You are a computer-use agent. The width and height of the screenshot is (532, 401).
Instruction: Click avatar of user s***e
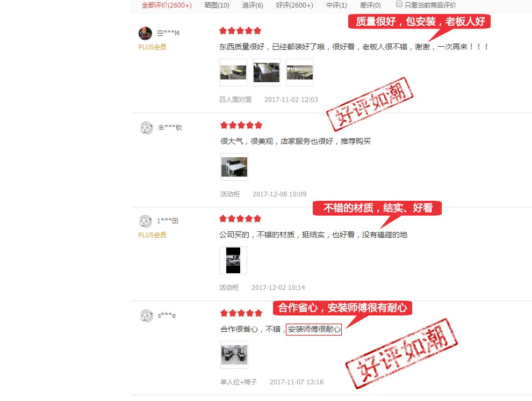(146, 316)
